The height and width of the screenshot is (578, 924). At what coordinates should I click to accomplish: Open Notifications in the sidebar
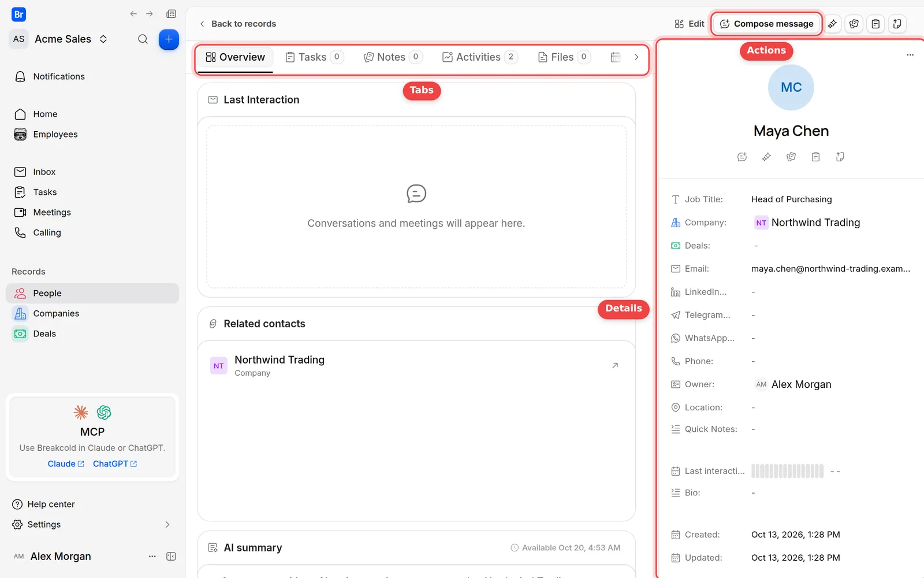(92, 76)
